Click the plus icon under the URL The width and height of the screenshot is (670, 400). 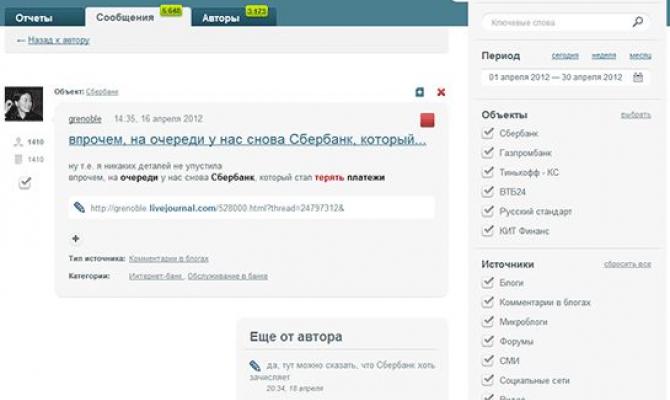coord(76,238)
